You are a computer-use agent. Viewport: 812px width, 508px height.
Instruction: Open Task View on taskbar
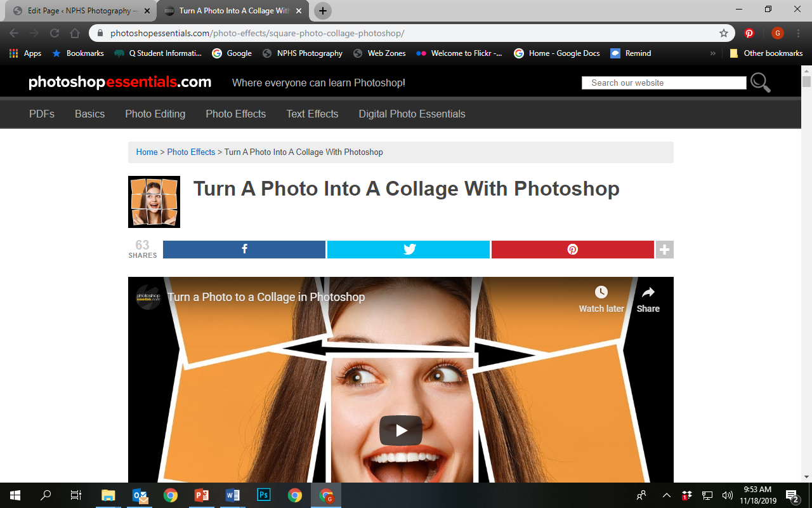pyautogui.click(x=76, y=495)
